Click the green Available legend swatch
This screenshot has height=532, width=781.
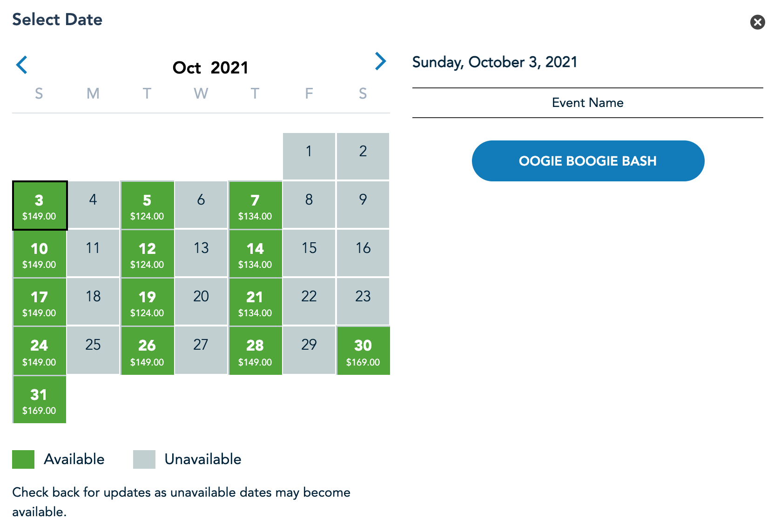click(x=23, y=459)
